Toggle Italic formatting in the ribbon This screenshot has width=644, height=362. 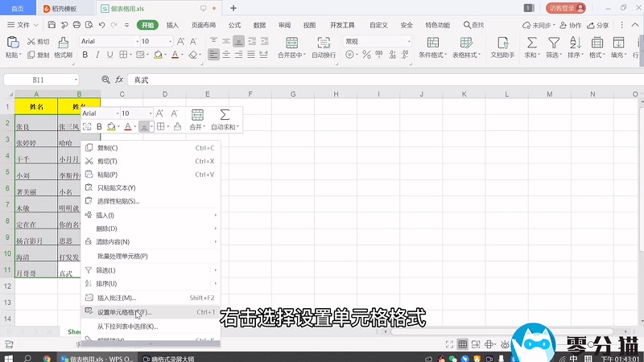point(97,56)
